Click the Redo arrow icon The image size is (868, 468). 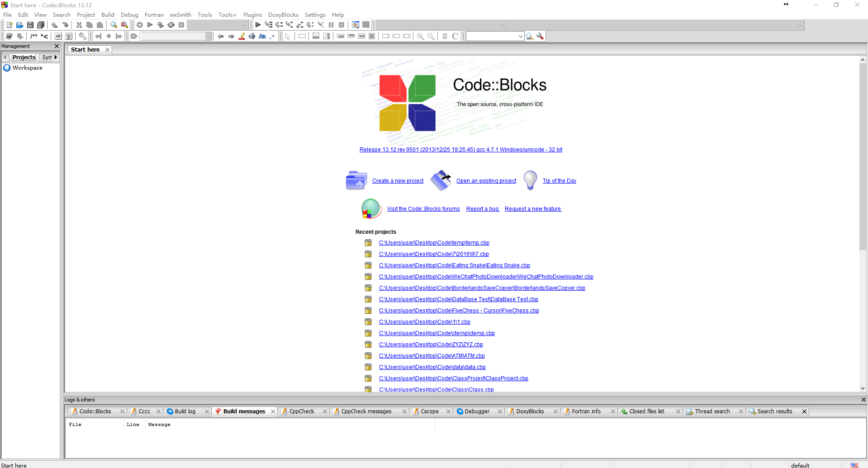pos(65,25)
